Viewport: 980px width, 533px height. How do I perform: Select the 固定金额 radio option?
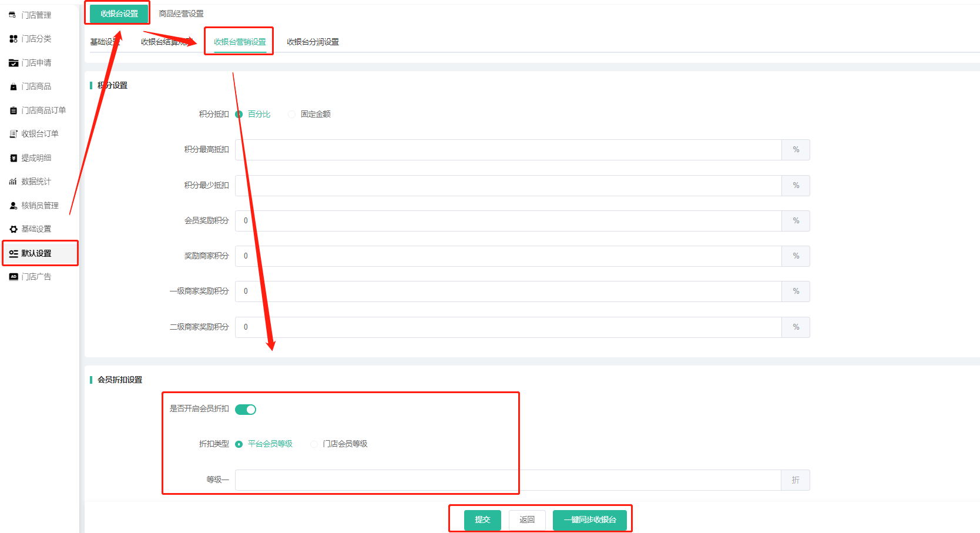pyautogui.click(x=291, y=115)
